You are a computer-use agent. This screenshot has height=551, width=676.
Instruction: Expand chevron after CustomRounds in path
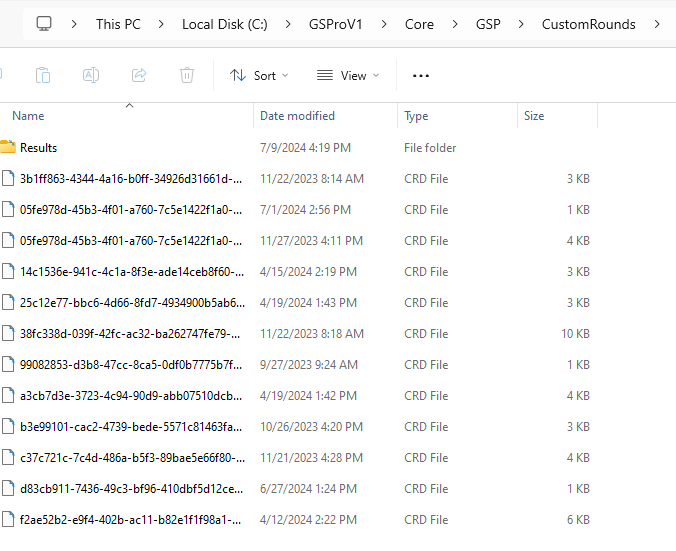coord(656,24)
